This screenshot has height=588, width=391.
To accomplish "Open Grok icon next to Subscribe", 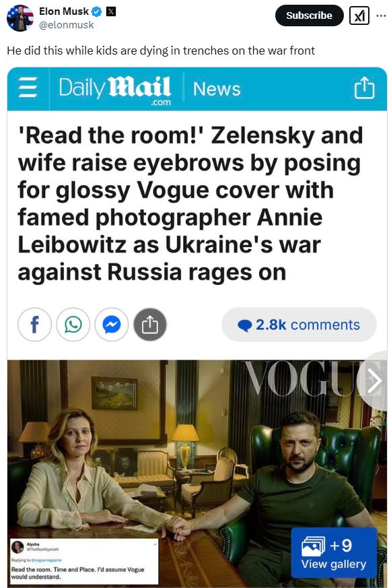I will (359, 15).
